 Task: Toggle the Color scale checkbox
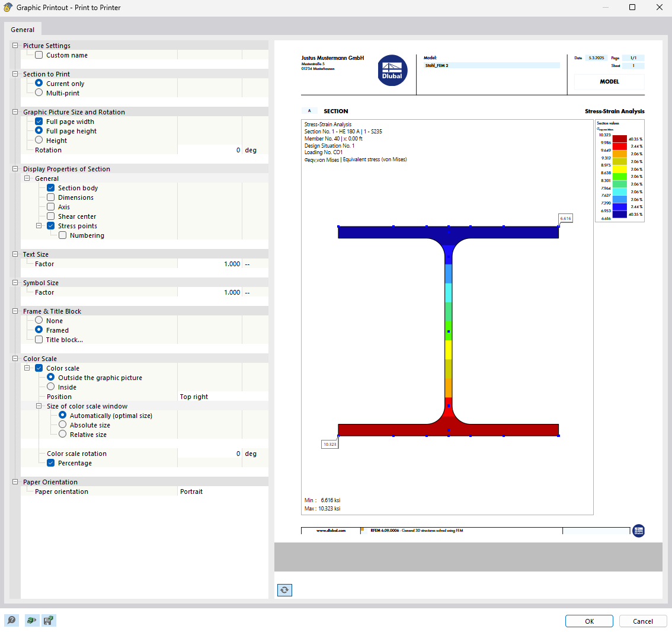coord(39,368)
